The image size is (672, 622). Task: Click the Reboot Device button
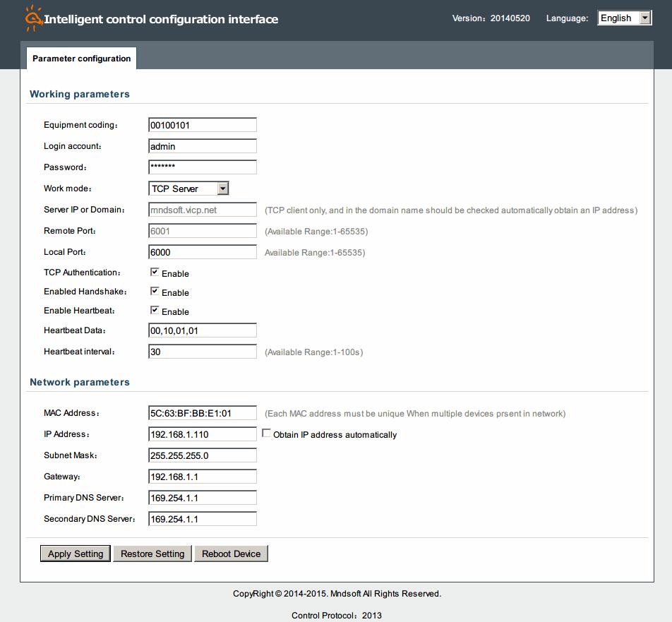tap(231, 554)
